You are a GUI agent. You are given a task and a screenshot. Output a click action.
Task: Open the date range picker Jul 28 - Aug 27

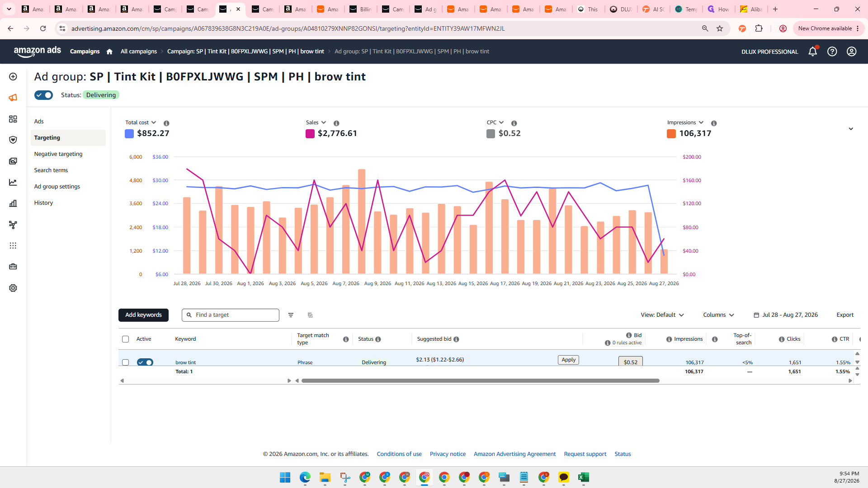pyautogui.click(x=786, y=315)
